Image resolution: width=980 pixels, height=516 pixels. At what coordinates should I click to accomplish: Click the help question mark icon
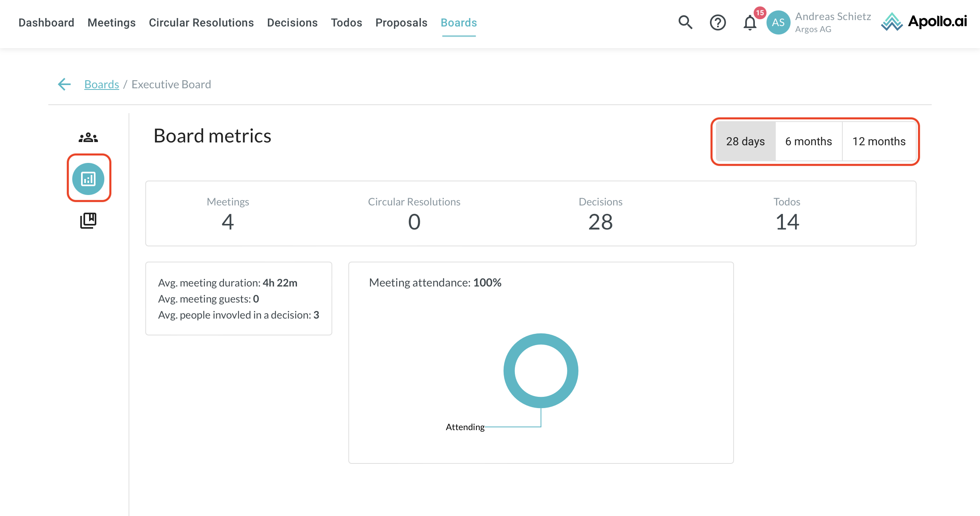pyautogui.click(x=718, y=22)
